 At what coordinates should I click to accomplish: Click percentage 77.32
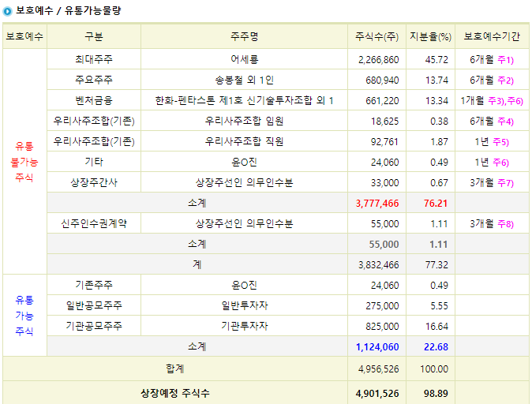[436, 265]
